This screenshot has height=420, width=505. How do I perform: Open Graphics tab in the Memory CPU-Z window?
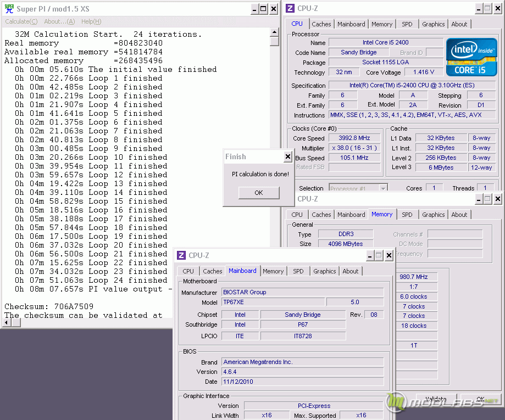433,215
